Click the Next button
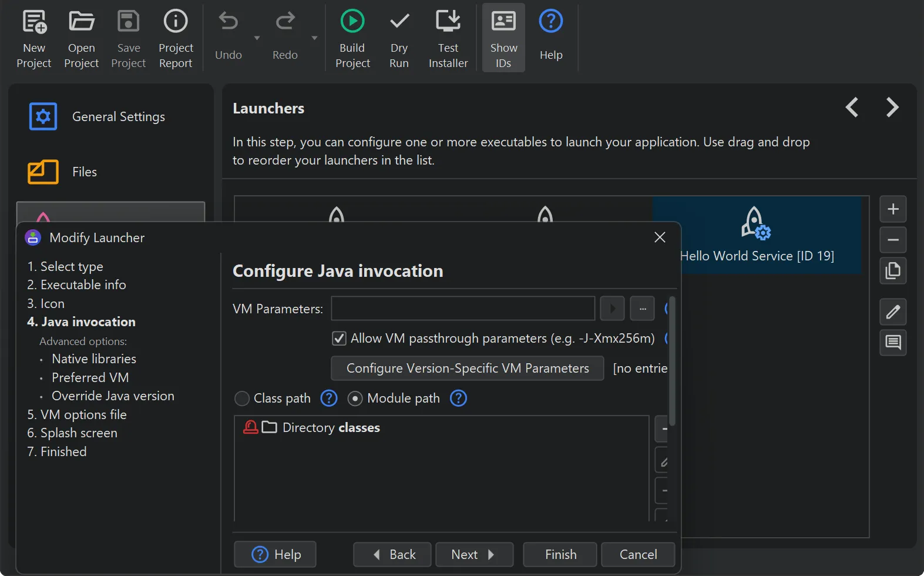The height and width of the screenshot is (576, 924). click(x=475, y=554)
